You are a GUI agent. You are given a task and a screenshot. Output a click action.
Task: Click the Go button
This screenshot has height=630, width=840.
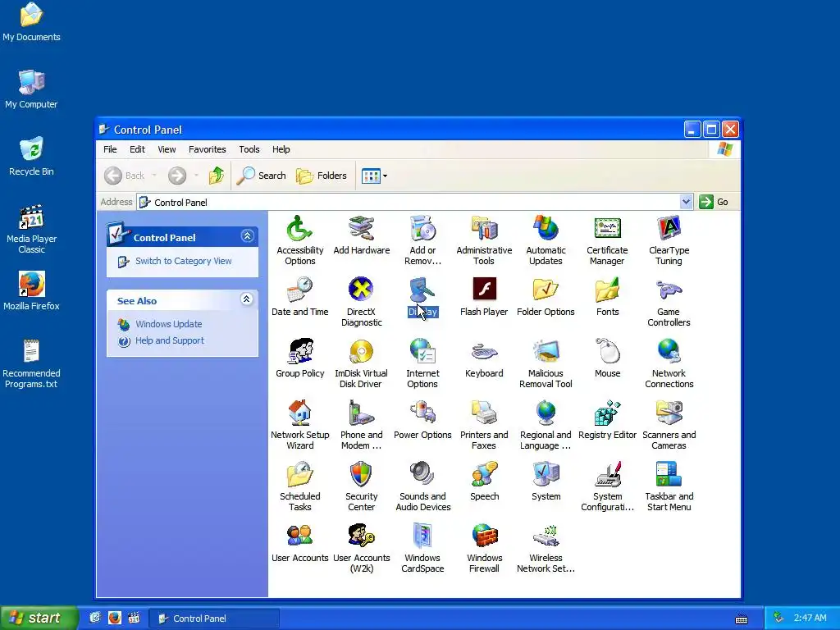[714, 202]
